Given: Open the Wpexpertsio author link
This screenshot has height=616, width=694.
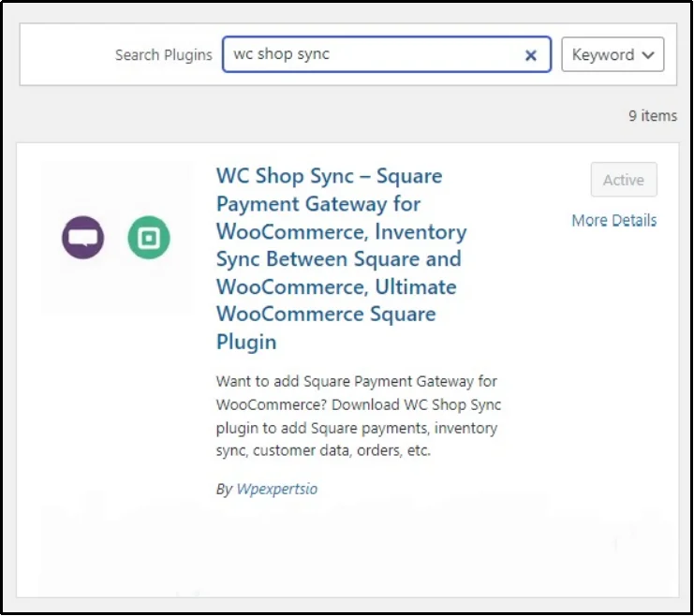Looking at the screenshot, I should [x=277, y=489].
